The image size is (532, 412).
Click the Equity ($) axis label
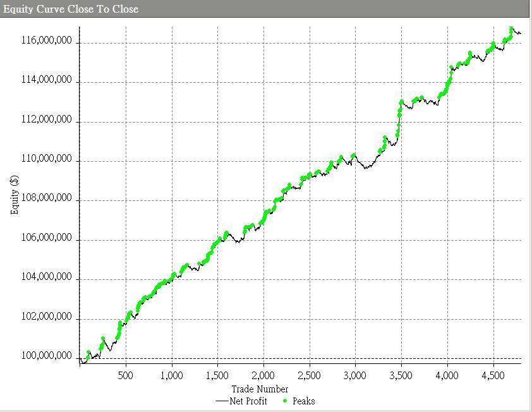tap(15, 195)
